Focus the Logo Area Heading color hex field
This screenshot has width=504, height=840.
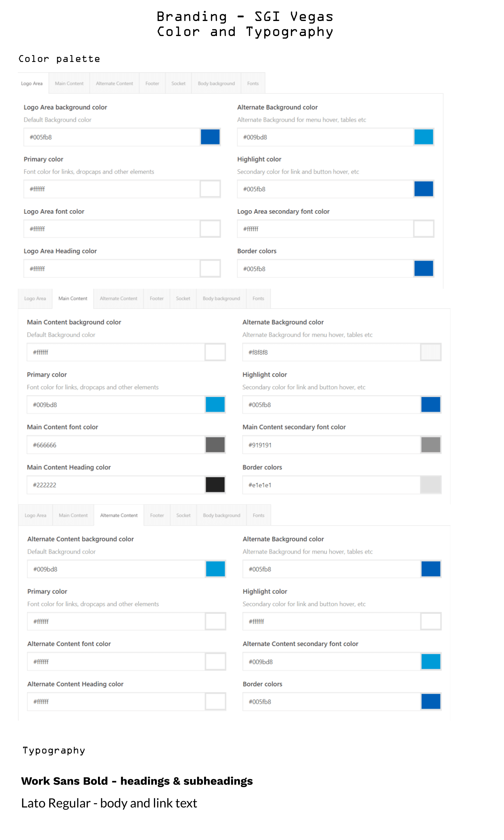[112, 269]
